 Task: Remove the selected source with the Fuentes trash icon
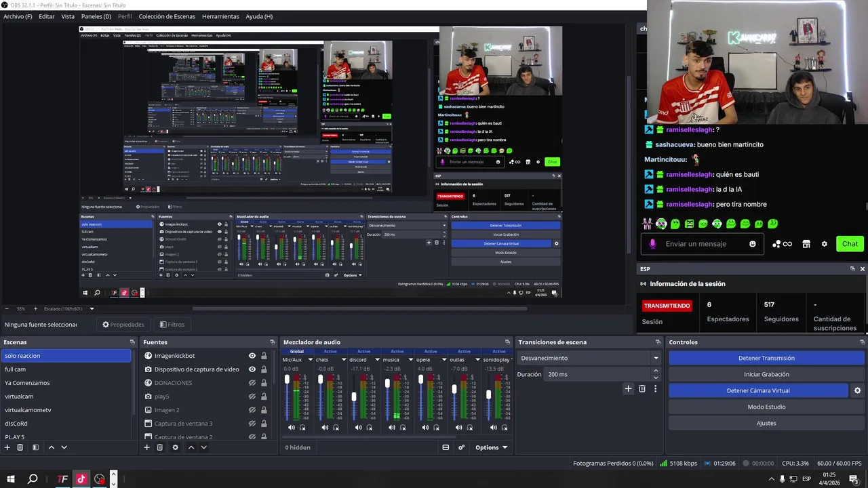tap(160, 447)
